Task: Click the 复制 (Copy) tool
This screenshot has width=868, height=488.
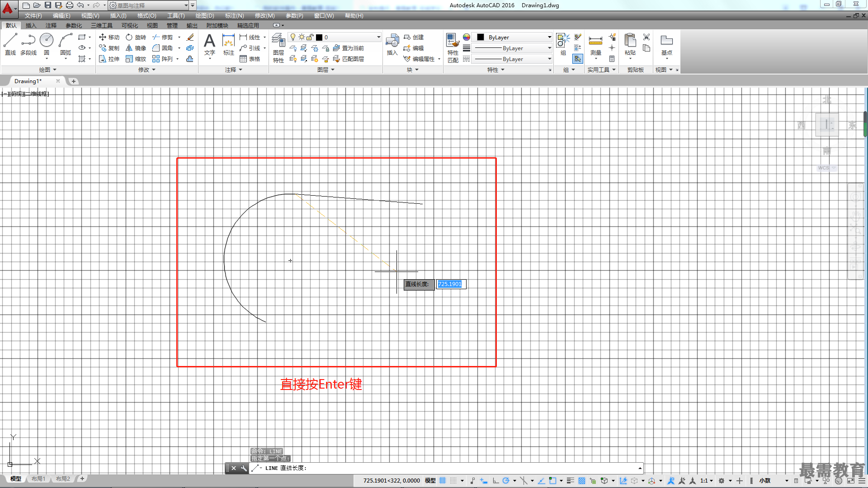Action: [109, 48]
